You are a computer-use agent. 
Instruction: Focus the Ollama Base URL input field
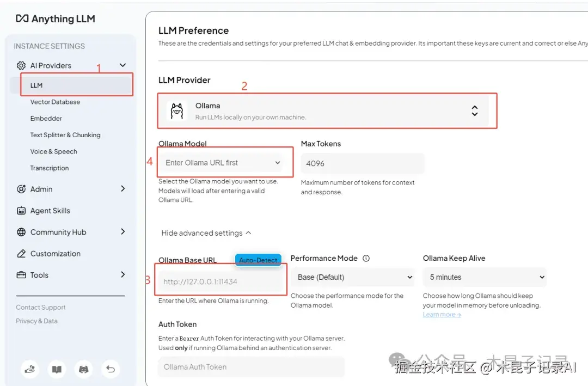click(220, 281)
